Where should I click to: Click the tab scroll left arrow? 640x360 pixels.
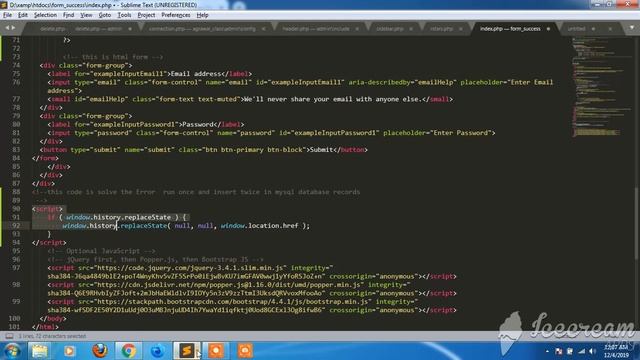pos(7,28)
